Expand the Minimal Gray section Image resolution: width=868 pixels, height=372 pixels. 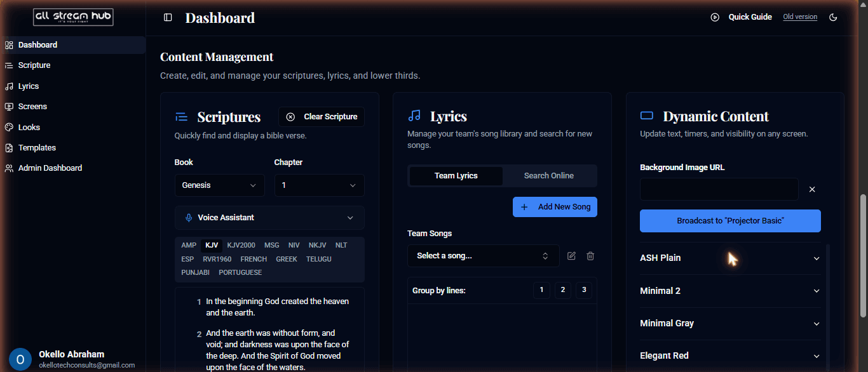point(730,323)
